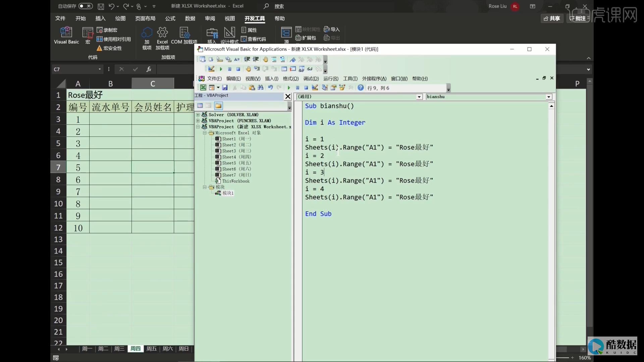Click 导入 import XML button
The width and height of the screenshot is (644, 362).
click(332, 29)
